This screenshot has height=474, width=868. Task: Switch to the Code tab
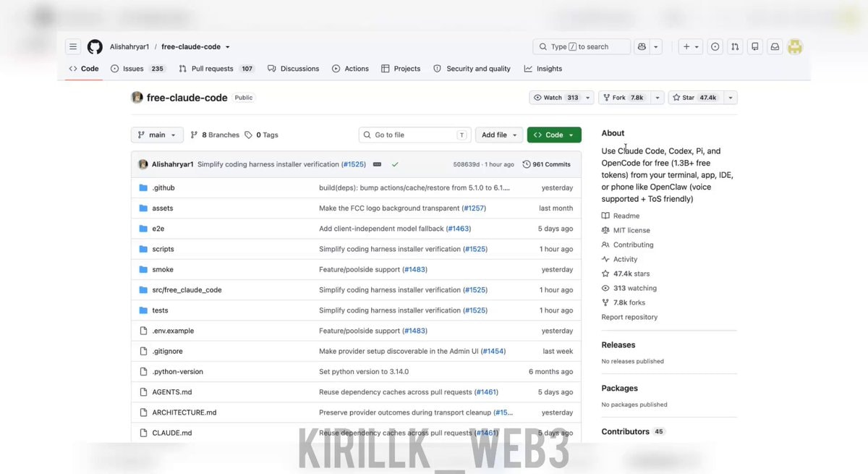pyautogui.click(x=84, y=69)
